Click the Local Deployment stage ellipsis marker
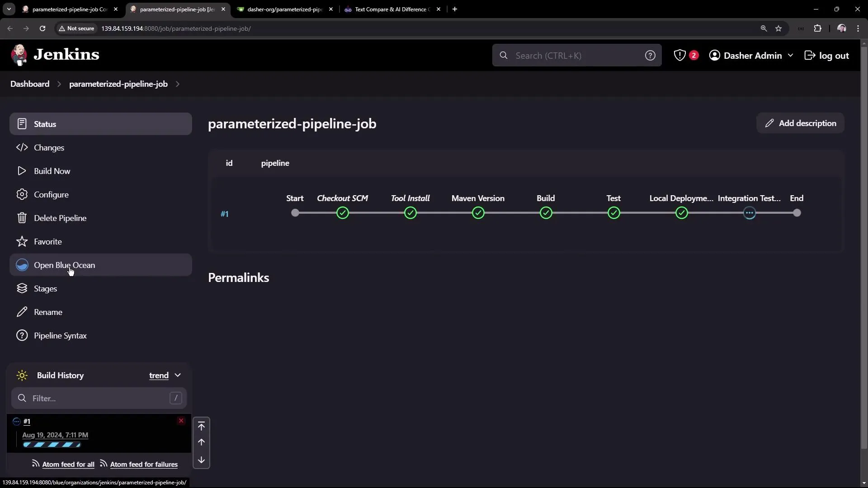This screenshot has width=868, height=488. click(750, 213)
